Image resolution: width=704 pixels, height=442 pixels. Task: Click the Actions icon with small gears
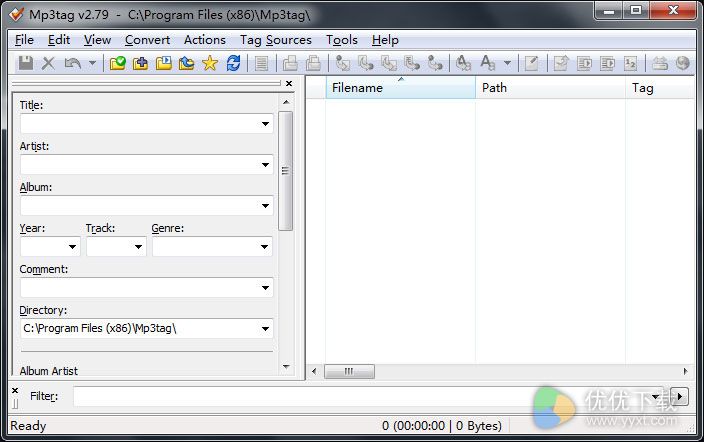(x=463, y=63)
